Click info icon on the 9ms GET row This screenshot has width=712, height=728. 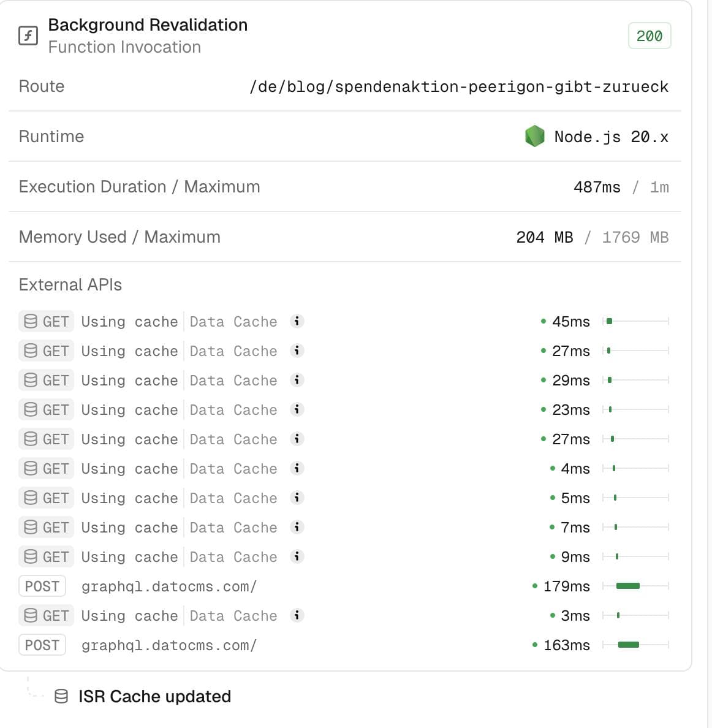pyautogui.click(x=297, y=556)
